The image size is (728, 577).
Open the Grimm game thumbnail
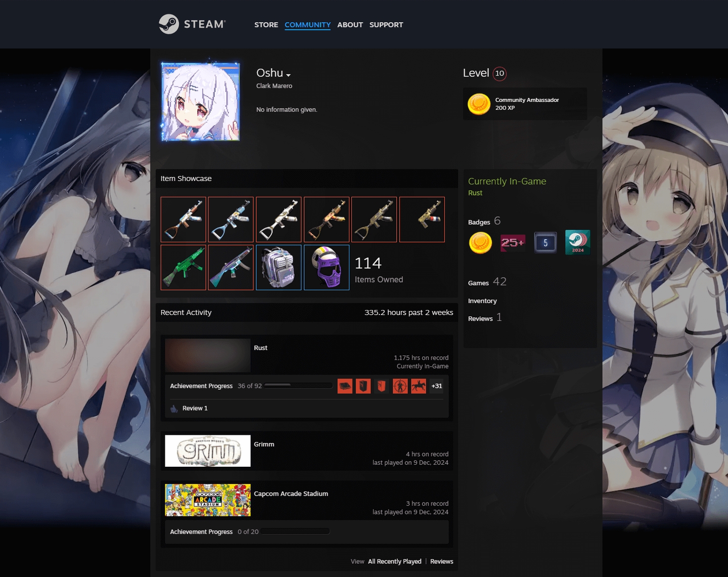(208, 451)
